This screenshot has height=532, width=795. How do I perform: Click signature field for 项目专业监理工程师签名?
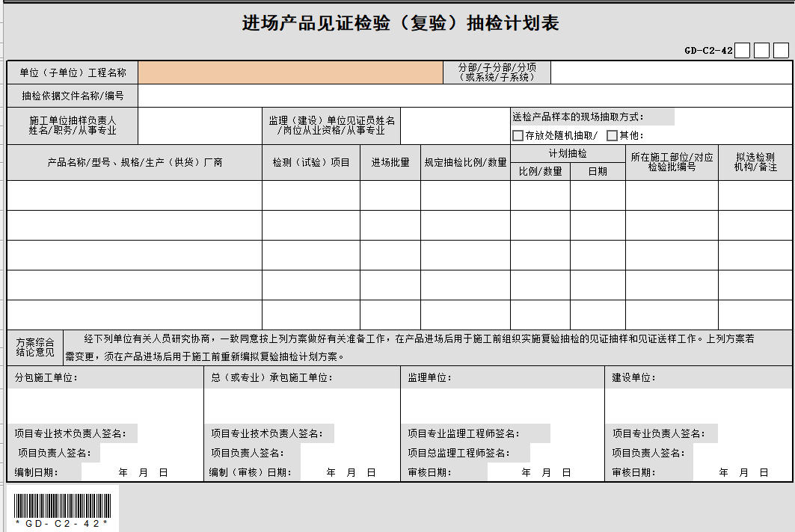tap(577, 433)
